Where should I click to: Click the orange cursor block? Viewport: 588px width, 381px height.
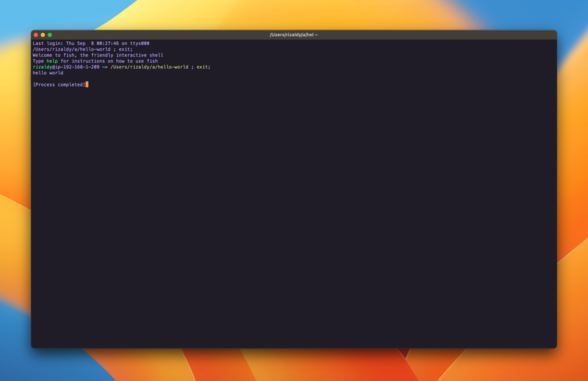click(x=87, y=84)
